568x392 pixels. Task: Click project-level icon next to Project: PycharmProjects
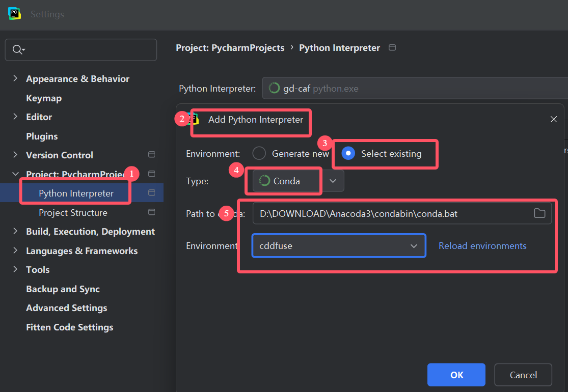click(152, 174)
